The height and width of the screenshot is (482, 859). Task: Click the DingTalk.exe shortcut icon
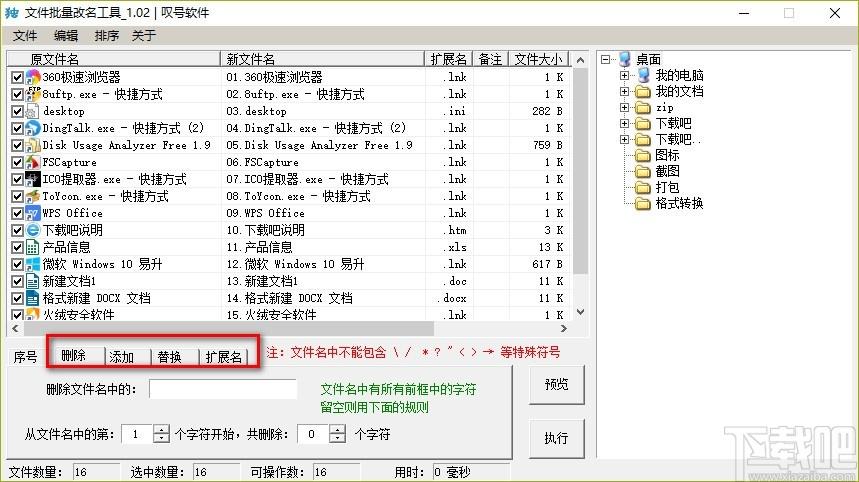click(33, 128)
